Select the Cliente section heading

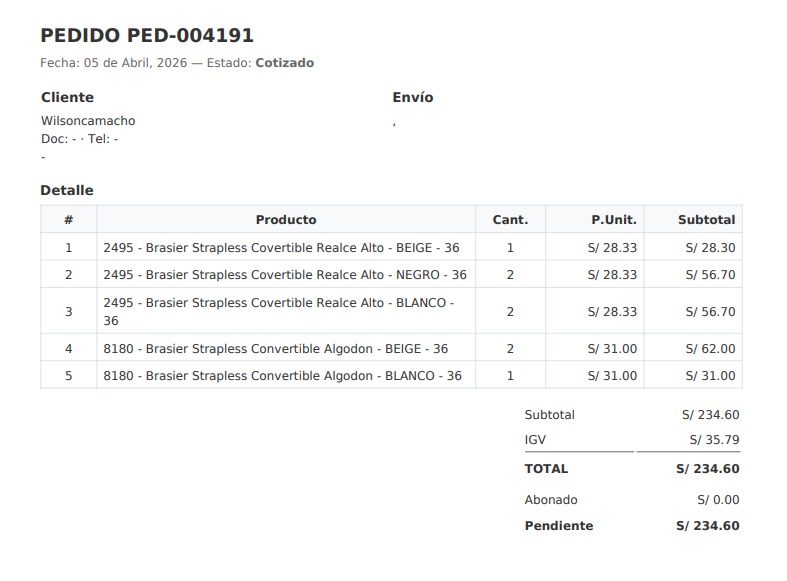(67, 98)
